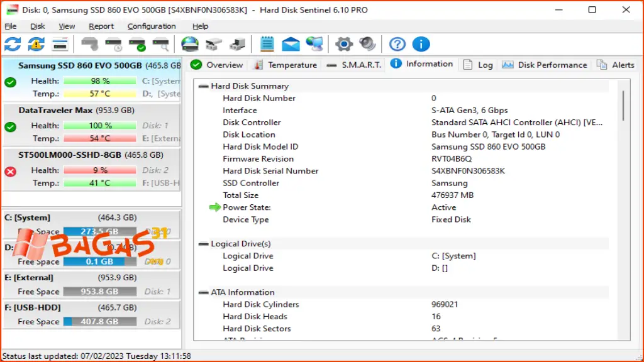Click the 407.8 GB free space bar
Image resolution: width=644 pixels, height=362 pixels.
(x=100, y=321)
